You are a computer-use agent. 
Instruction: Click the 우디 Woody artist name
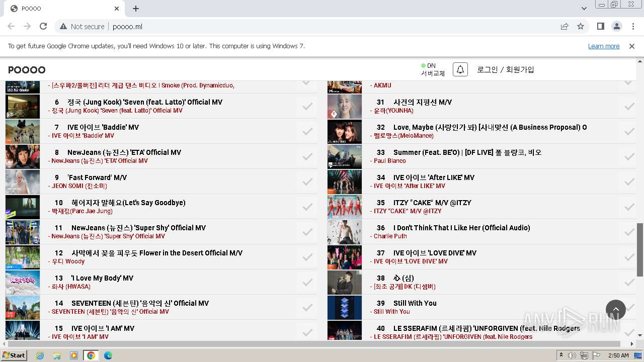tap(68, 261)
